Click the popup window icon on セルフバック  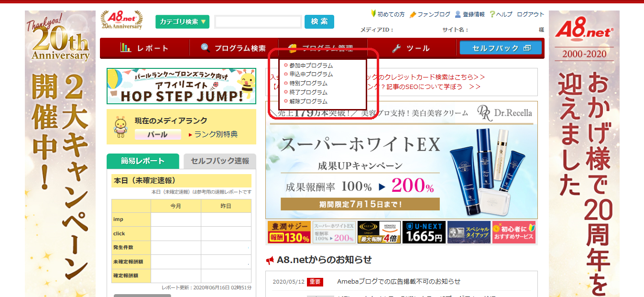click(x=527, y=48)
